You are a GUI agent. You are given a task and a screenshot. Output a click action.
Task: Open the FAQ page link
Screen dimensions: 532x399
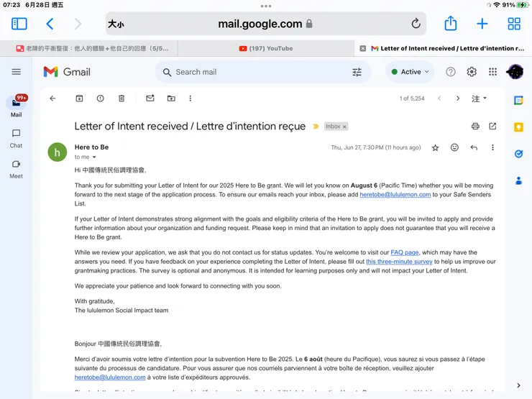coord(404,252)
